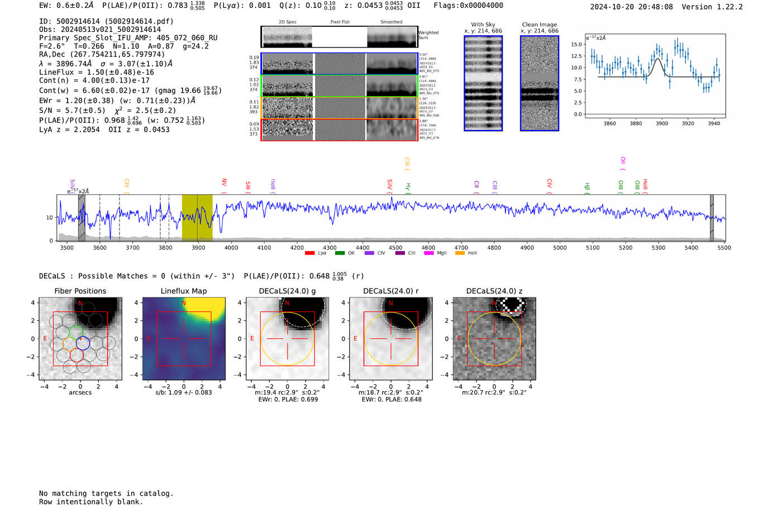Open the With Sky cutout image

click(483, 83)
